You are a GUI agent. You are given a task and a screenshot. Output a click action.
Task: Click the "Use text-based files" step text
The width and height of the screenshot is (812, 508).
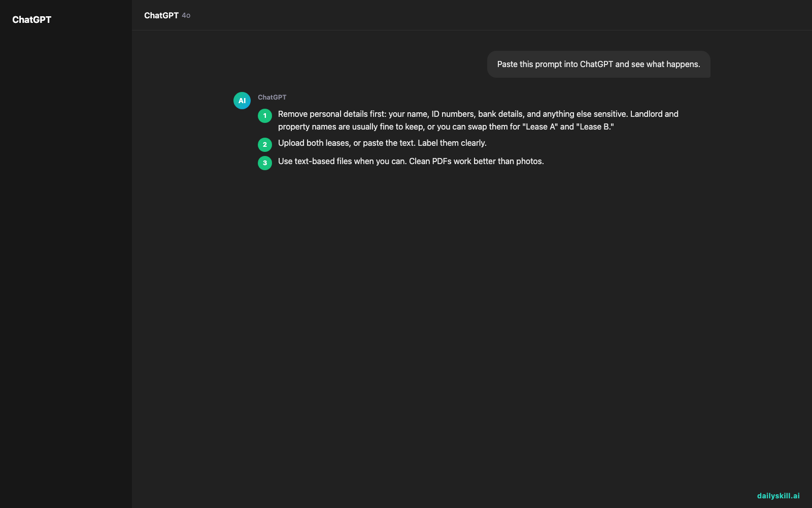click(x=411, y=162)
